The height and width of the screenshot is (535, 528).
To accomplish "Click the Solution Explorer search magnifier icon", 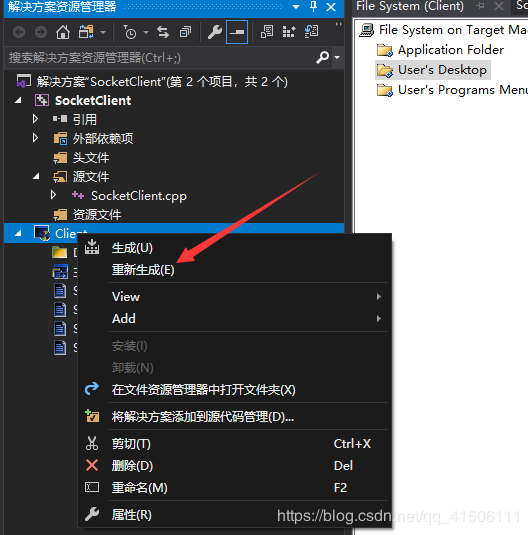I will (x=322, y=57).
